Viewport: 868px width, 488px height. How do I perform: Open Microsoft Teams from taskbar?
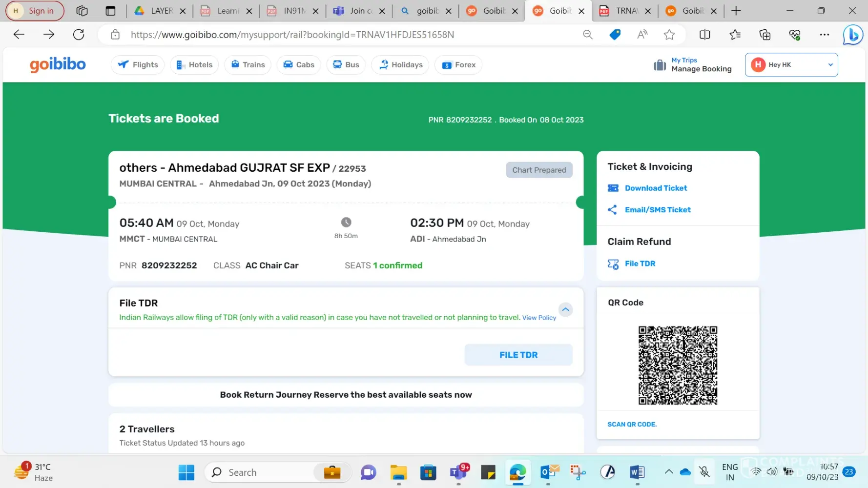point(458,472)
